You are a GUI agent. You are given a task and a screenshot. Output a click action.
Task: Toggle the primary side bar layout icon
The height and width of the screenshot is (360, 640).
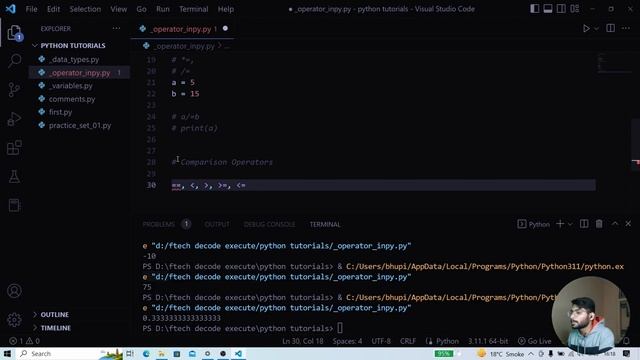point(534,9)
